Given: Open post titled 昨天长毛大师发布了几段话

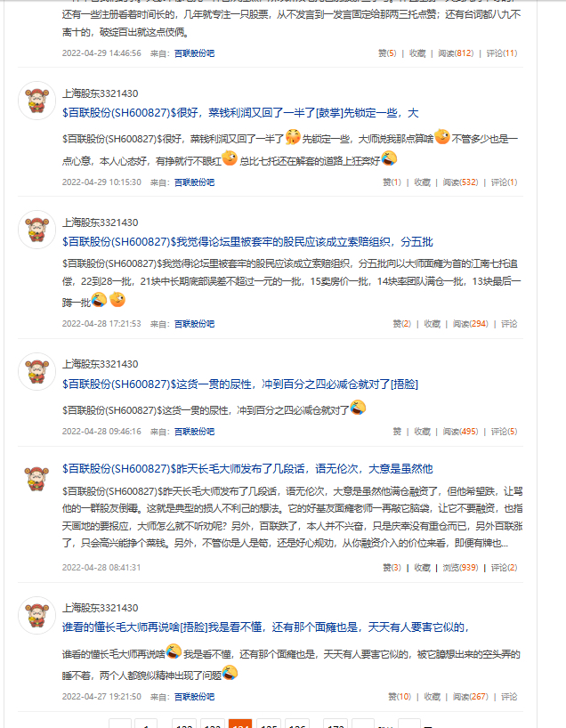Looking at the screenshot, I should point(247,469).
